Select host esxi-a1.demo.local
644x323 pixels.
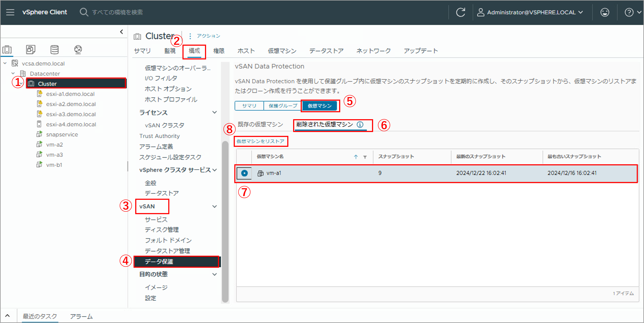70,94
